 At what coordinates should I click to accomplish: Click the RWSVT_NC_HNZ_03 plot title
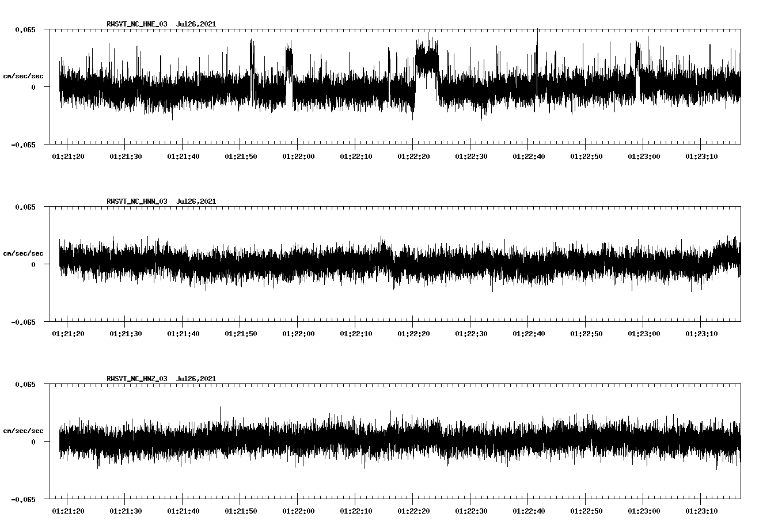[x=161, y=379]
